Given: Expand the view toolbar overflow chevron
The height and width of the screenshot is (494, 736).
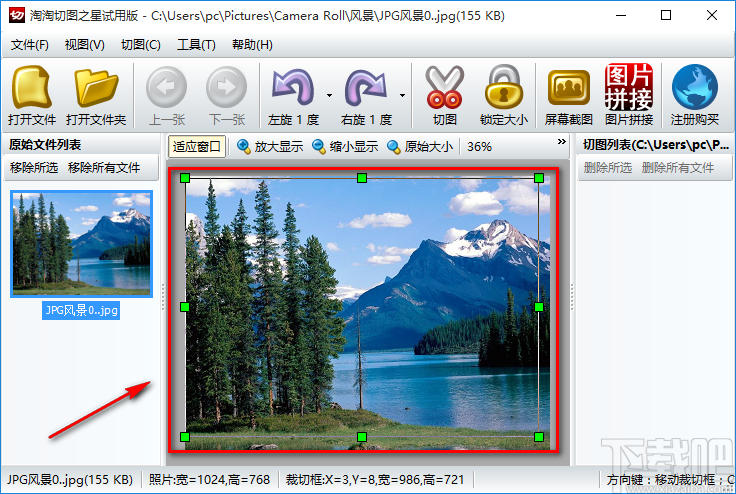Looking at the screenshot, I should coord(561,142).
